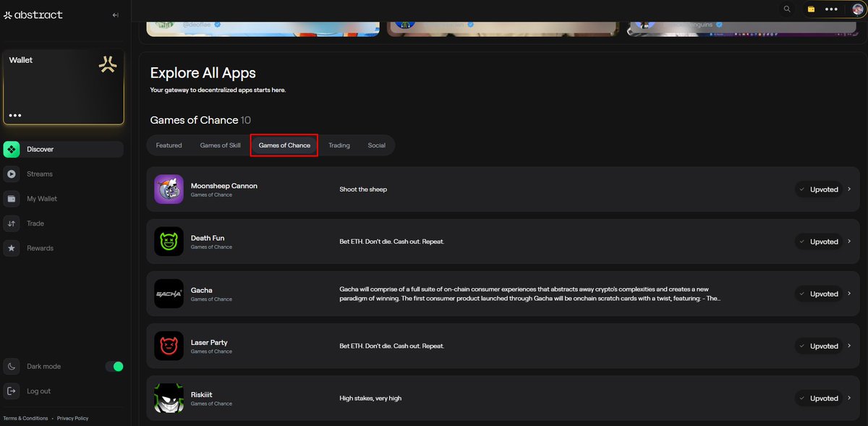Click the 'High stakes, very high' description
Screen dimensions: 868x426
(370, 398)
